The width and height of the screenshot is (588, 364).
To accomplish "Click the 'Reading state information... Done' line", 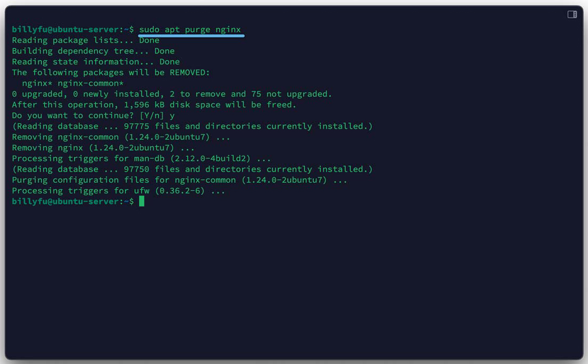I will click(x=95, y=61).
